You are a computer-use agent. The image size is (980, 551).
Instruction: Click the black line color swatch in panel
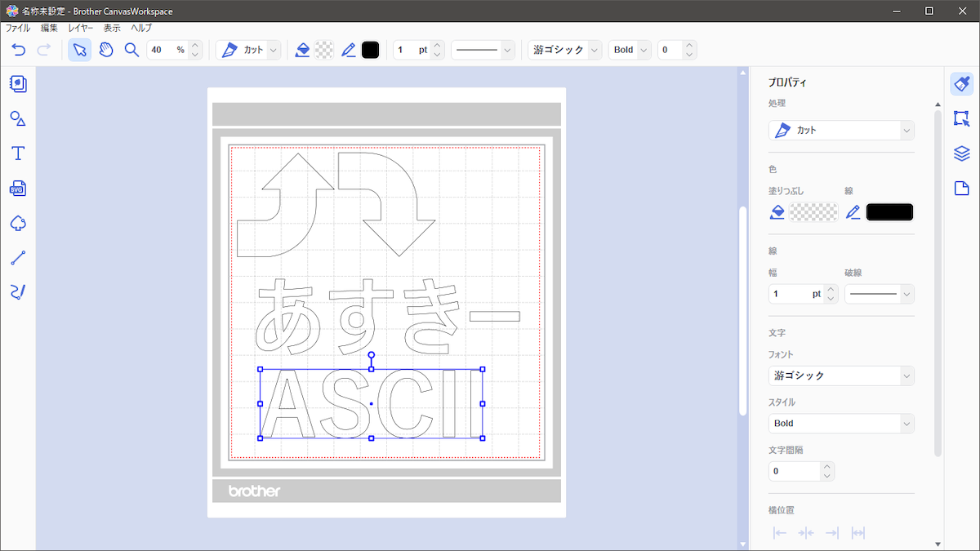889,212
